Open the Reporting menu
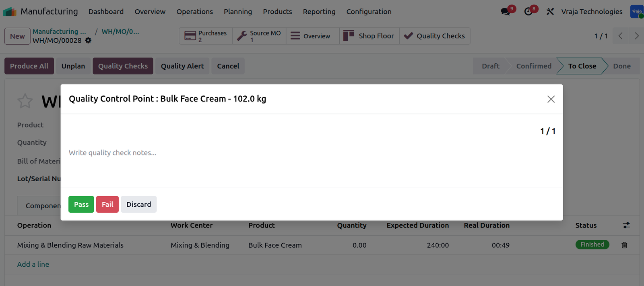 point(319,12)
